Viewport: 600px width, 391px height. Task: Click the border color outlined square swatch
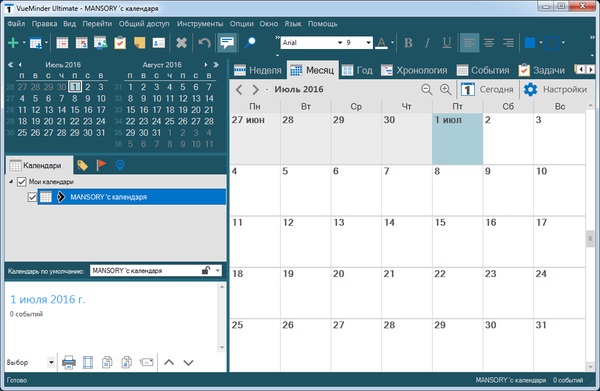pyautogui.click(x=552, y=42)
